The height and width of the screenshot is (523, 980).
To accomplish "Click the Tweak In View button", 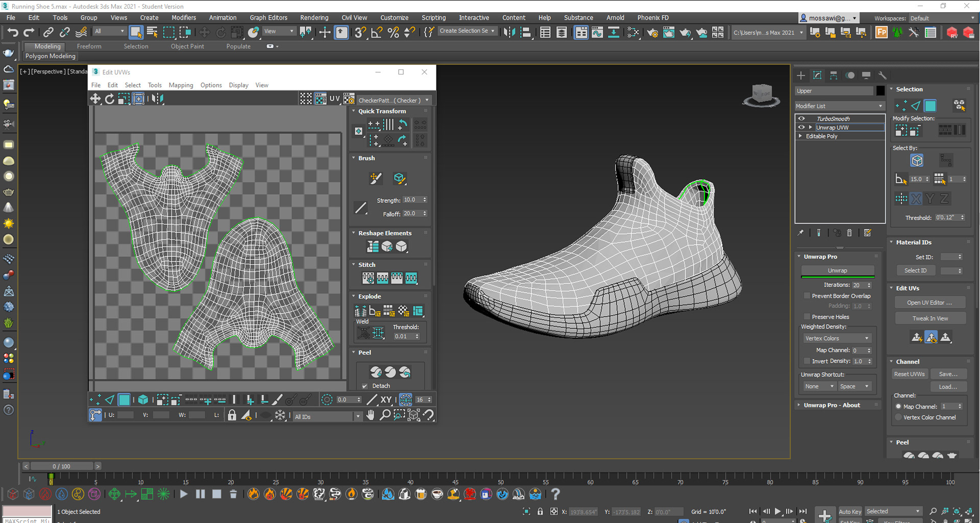I will pos(930,318).
